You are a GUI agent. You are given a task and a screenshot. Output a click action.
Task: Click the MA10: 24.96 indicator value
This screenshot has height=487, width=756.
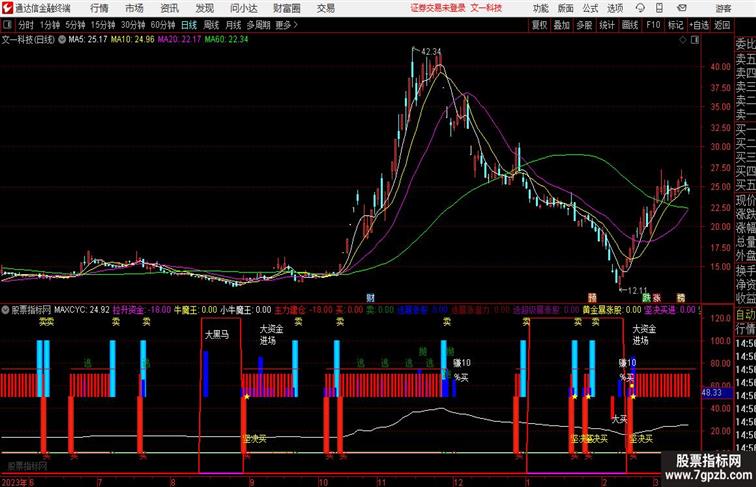pyautogui.click(x=133, y=40)
